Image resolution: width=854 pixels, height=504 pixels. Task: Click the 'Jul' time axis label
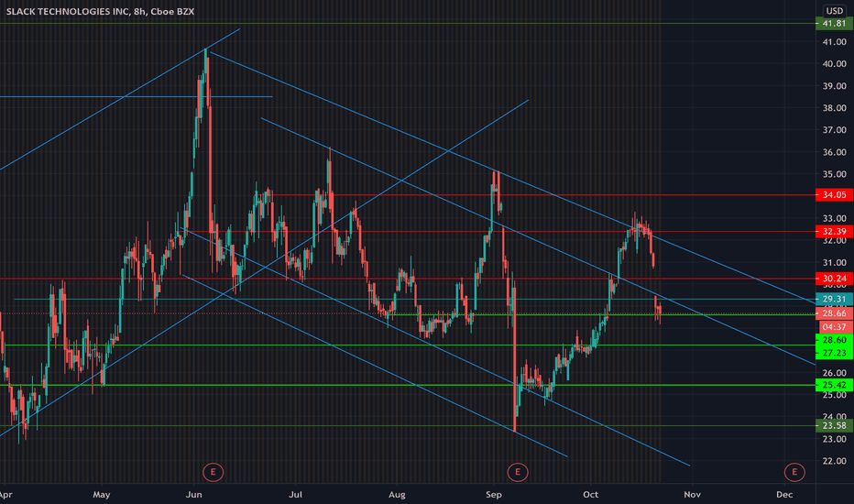click(x=295, y=495)
